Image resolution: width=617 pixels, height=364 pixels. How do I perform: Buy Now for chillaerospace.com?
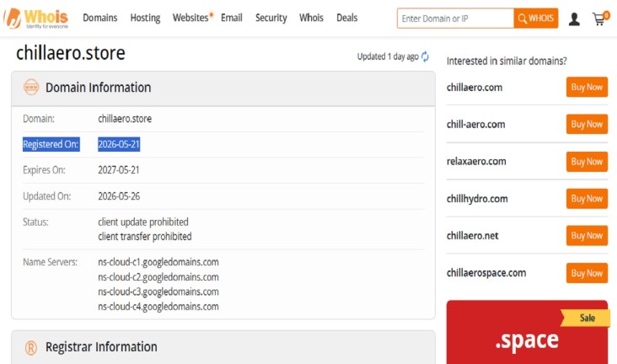click(587, 273)
